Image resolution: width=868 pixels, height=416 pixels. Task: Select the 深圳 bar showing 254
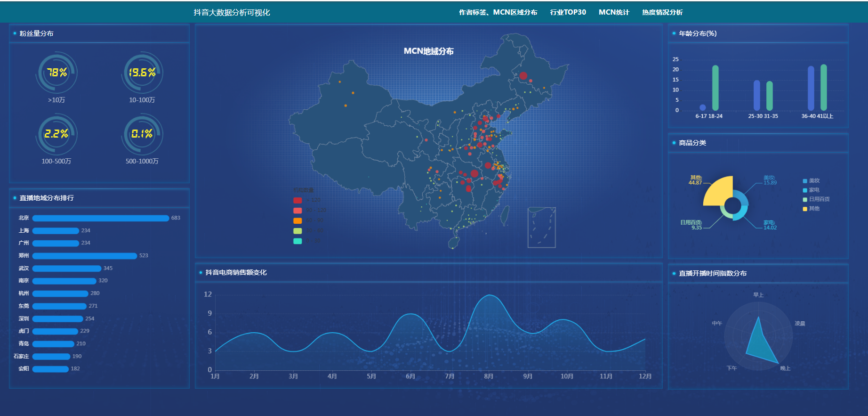coord(58,319)
